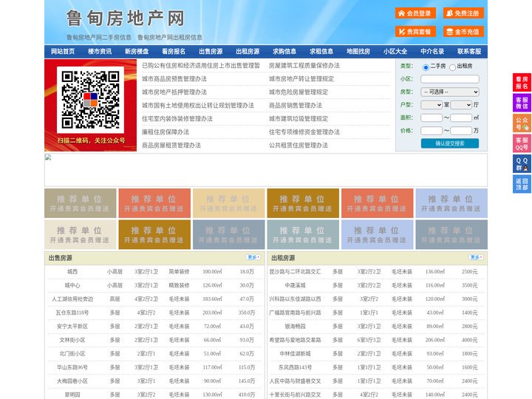532x399 pixels.
Task: Open 出售房源 navigation item
Action: click(x=211, y=52)
